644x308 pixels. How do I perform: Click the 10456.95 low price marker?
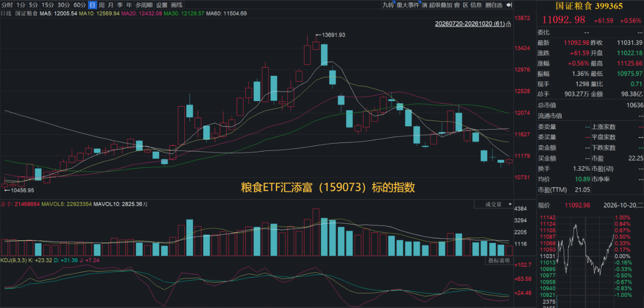tap(22, 190)
